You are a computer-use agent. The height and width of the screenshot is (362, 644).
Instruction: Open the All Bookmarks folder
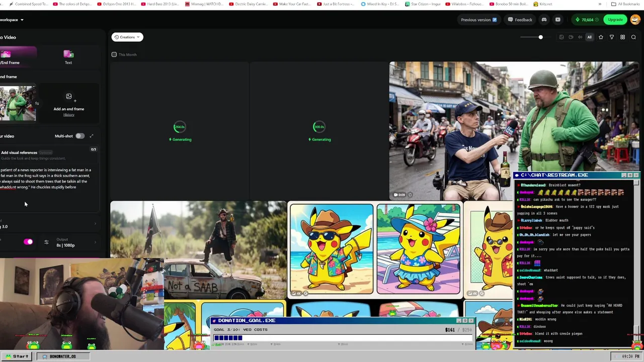coord(625,4)
